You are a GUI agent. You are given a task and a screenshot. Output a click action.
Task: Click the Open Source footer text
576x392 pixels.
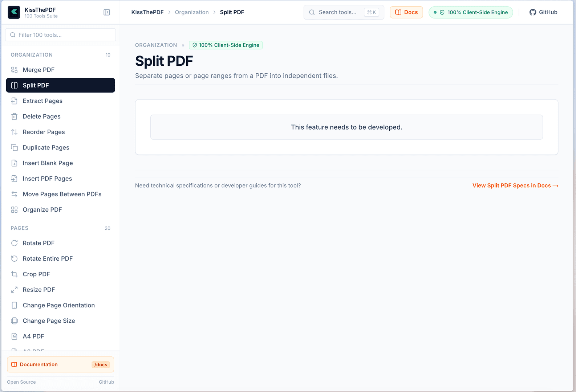21,382
